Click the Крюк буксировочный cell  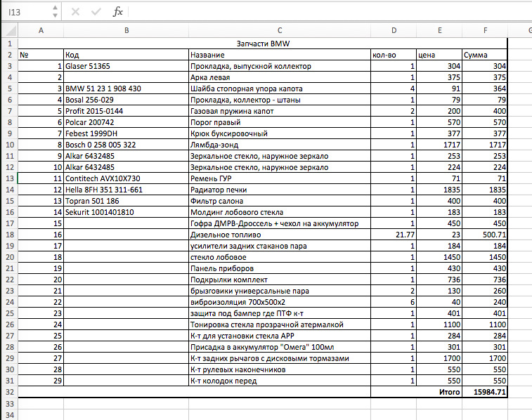[280, 133]
